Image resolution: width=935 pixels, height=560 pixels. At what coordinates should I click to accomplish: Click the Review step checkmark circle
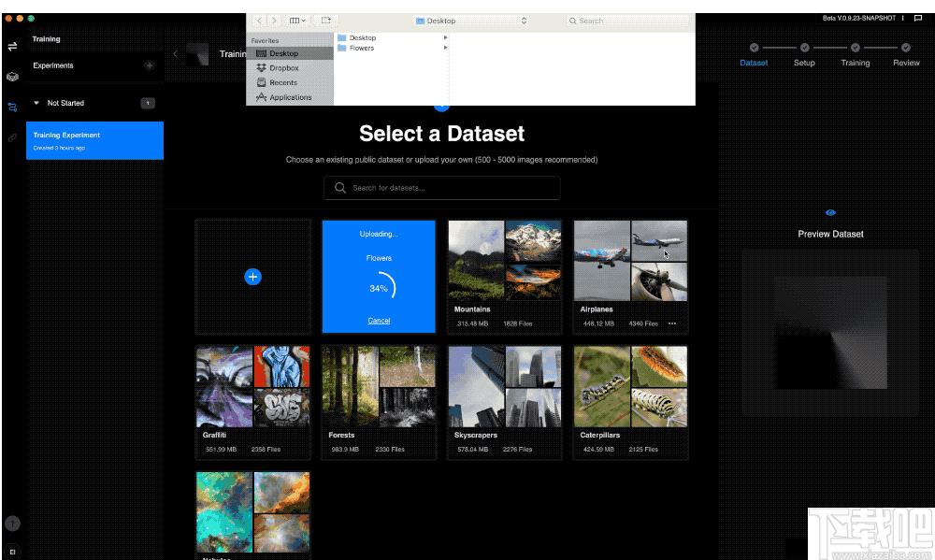pos(906,48)
